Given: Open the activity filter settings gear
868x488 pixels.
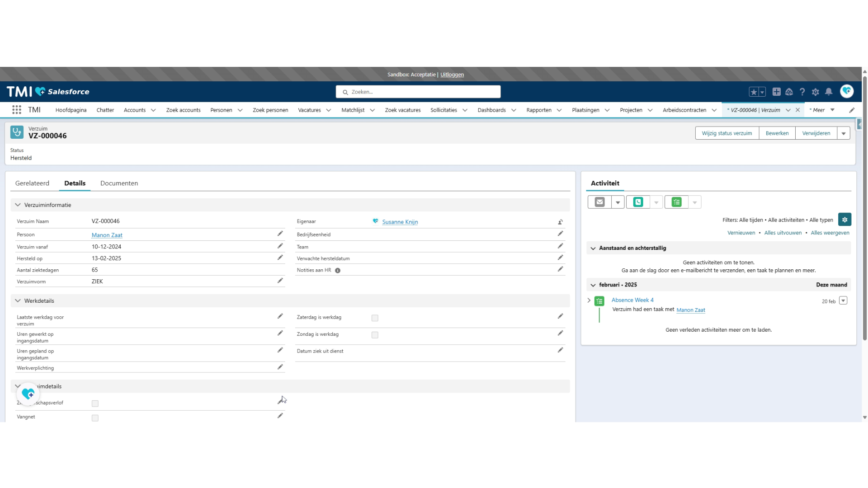Looking at the screenshot, I should tap(844, 220).
